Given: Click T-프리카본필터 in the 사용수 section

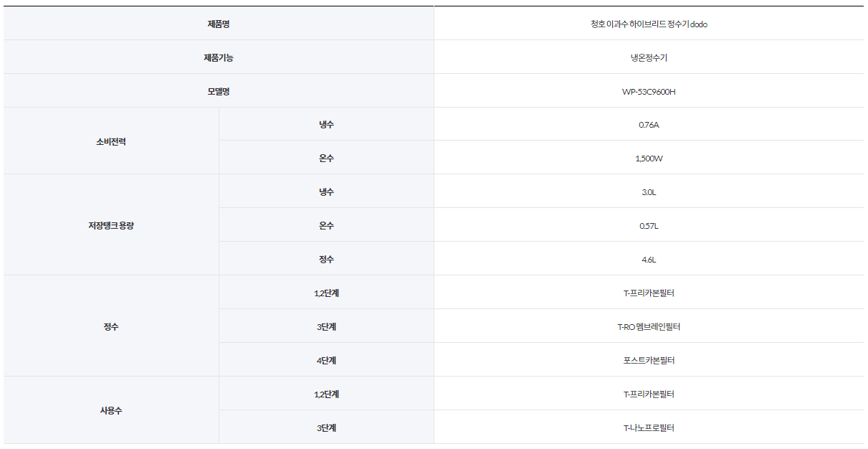Looking at the screenshot, I should 649,394.
